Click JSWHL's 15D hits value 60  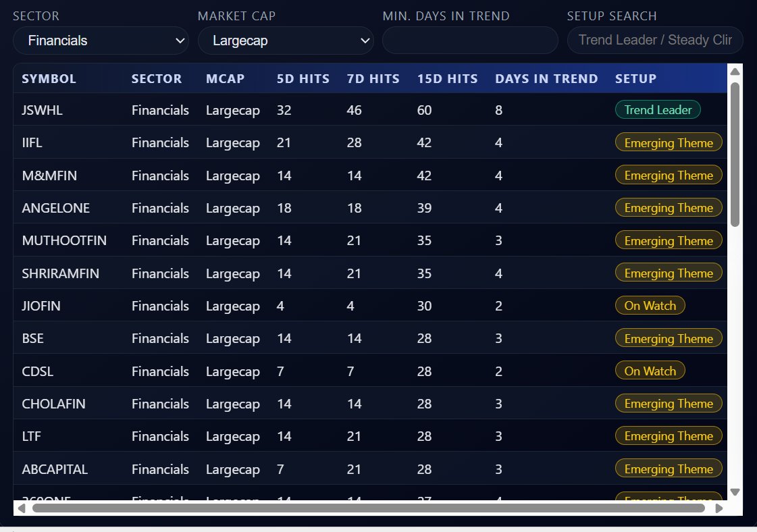pos(424,110)
